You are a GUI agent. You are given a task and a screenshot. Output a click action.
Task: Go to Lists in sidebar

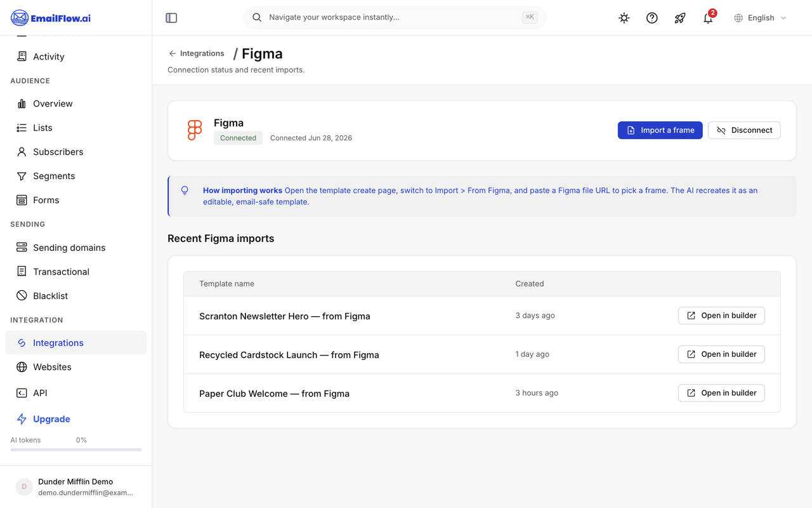point(75,128)
